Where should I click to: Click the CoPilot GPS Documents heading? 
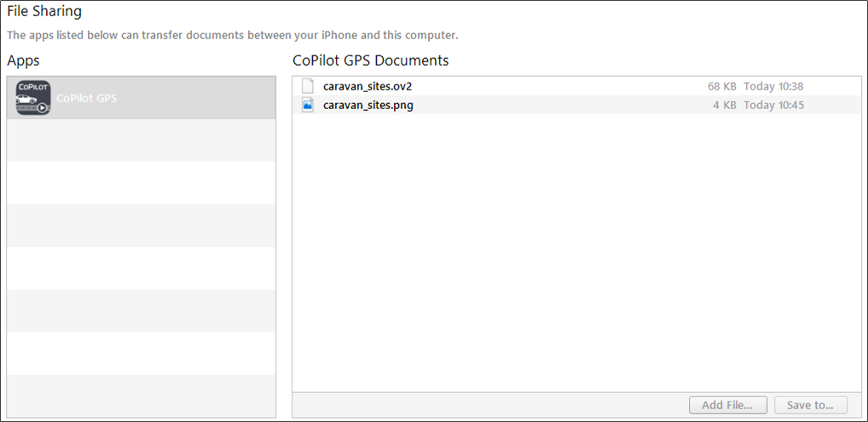pos(370,61)
